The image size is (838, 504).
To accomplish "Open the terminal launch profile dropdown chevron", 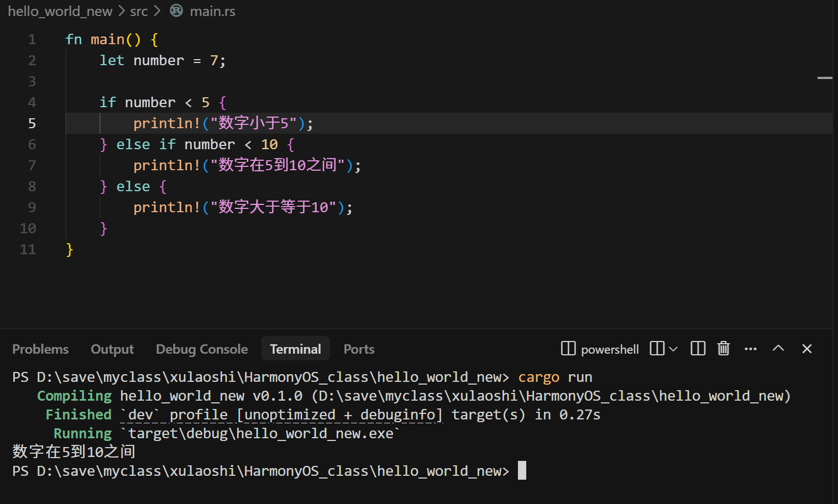I will (x=673, y=349).
